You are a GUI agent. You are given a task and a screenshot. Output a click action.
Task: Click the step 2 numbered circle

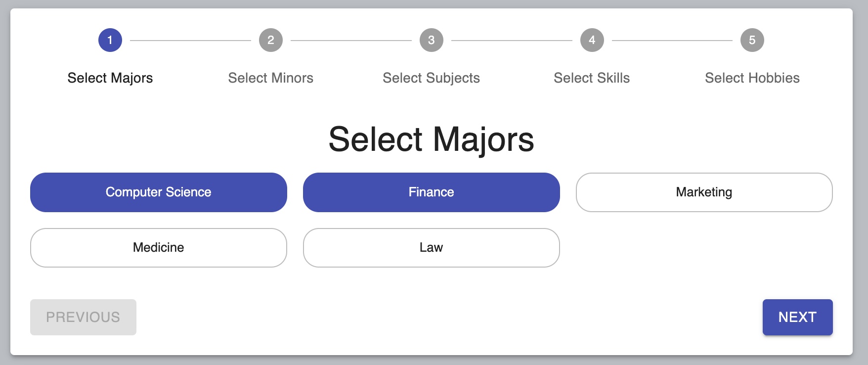[271, 40]
